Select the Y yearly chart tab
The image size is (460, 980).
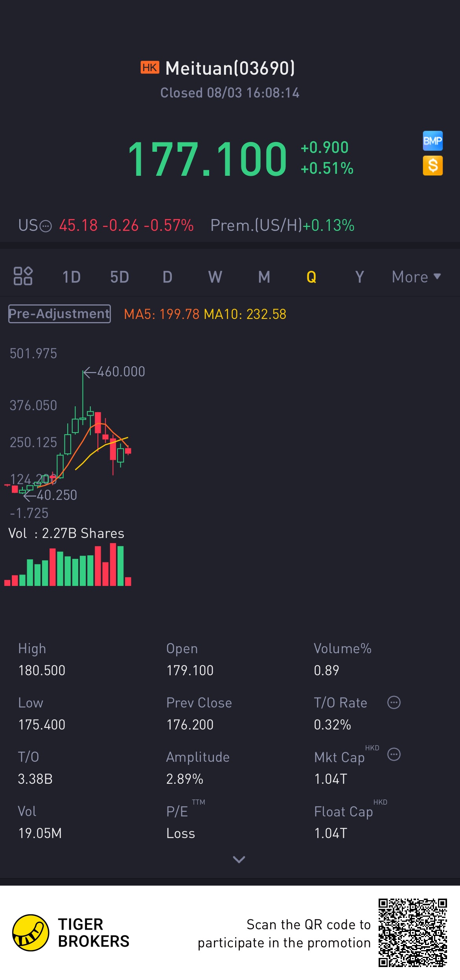[359, 277]
